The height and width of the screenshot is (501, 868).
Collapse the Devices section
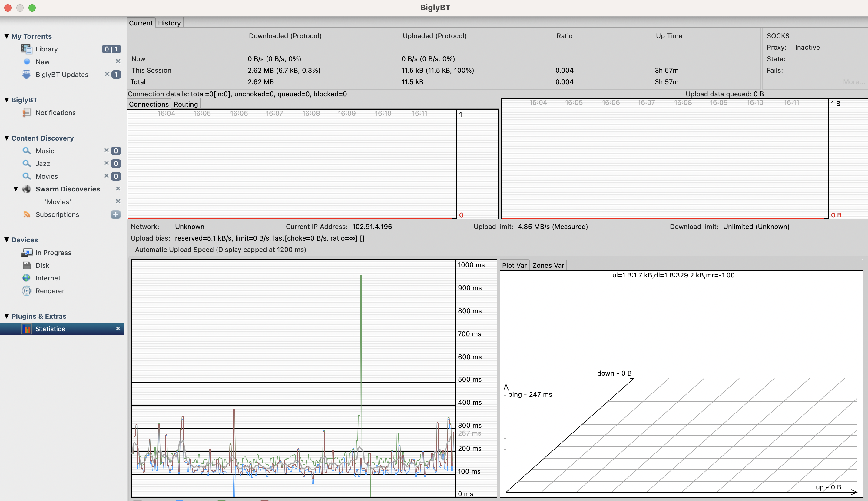pyautogui.click(x=7, y=240)
